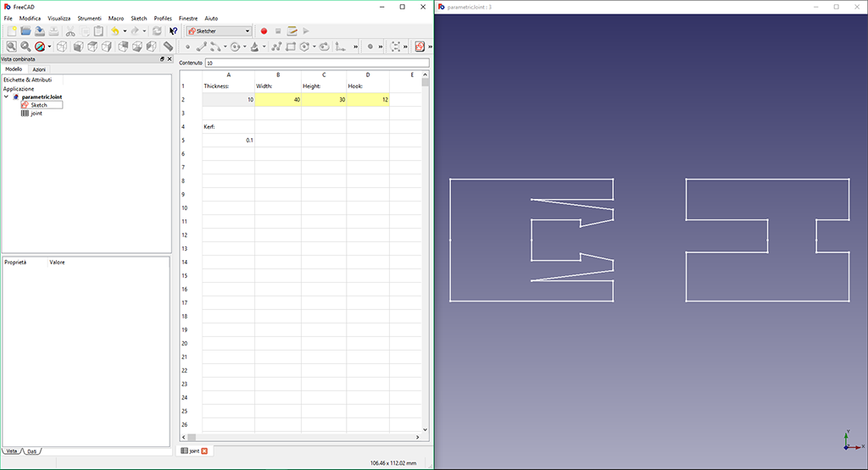Select the Create Rectangle tool
The width and height of the screenshot is (868, 470).
point(290,47)
